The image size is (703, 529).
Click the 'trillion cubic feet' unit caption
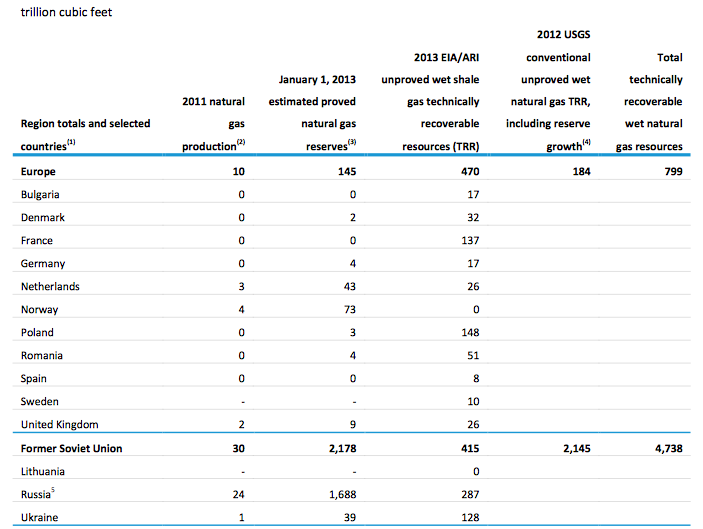[66, 12]
